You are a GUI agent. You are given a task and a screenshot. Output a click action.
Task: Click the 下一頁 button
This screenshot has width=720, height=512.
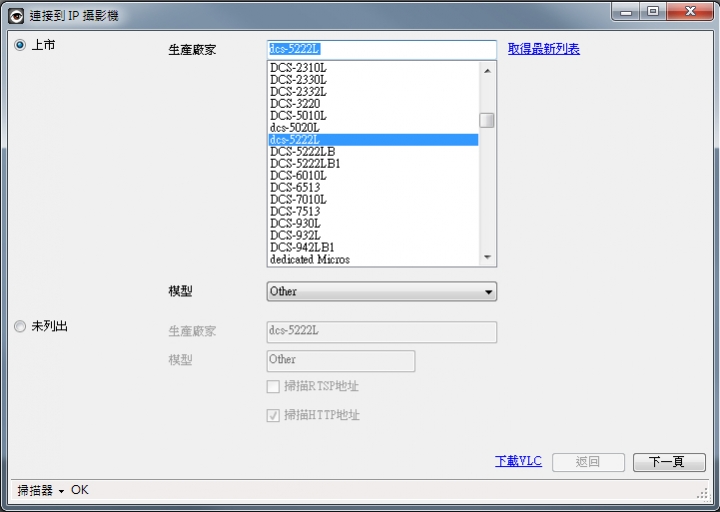[x=669, y=462]
